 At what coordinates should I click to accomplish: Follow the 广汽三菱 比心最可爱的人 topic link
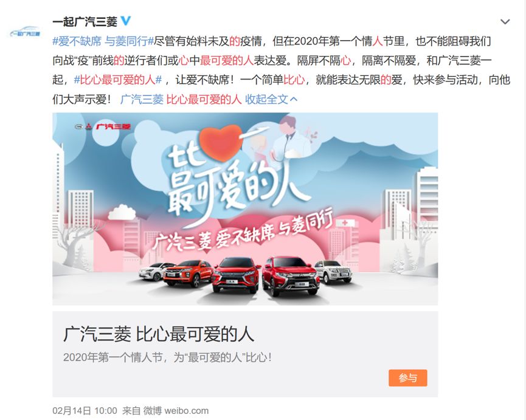tap(181, 99)
